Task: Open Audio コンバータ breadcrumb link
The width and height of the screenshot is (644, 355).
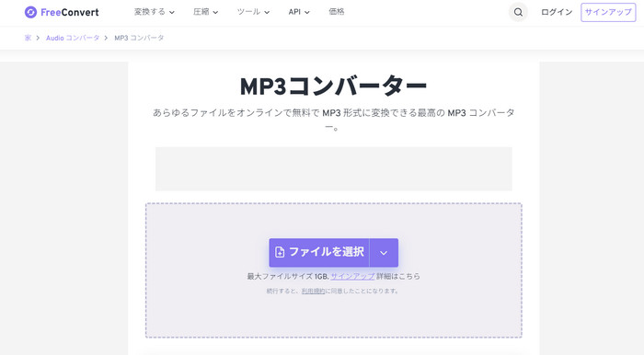Action: click(73, 38)
